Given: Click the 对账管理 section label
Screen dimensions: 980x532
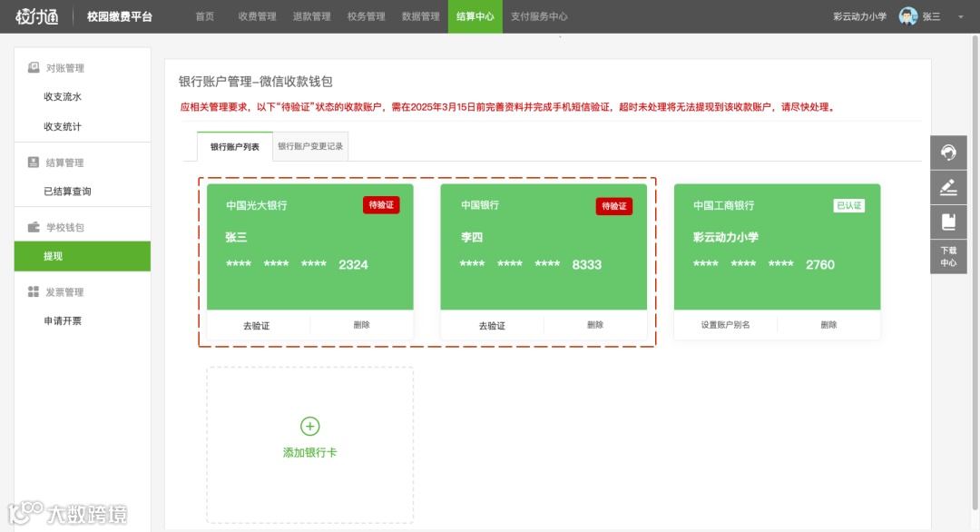Looking at the screenshot, I should (65, 68).
